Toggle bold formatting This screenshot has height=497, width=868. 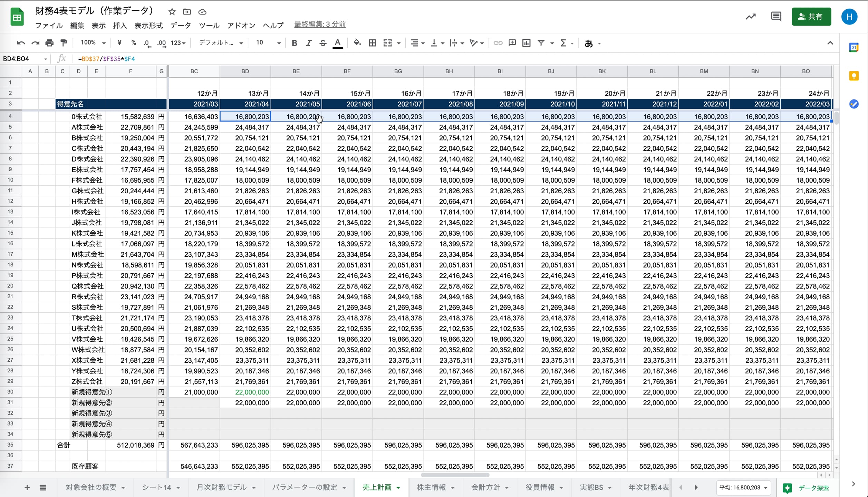point(294,43)
